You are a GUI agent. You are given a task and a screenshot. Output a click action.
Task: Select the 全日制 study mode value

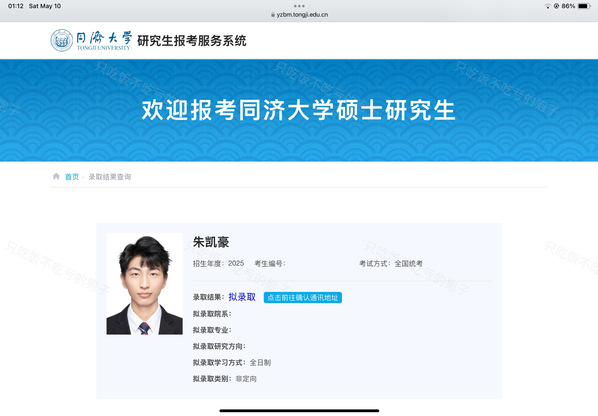pyautogui.click(x=260, y=363)
